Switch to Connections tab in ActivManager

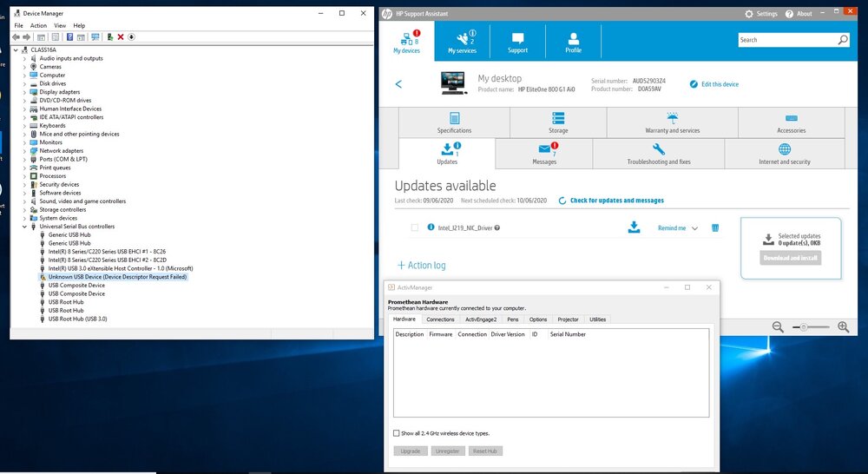[x=441, y=319]
